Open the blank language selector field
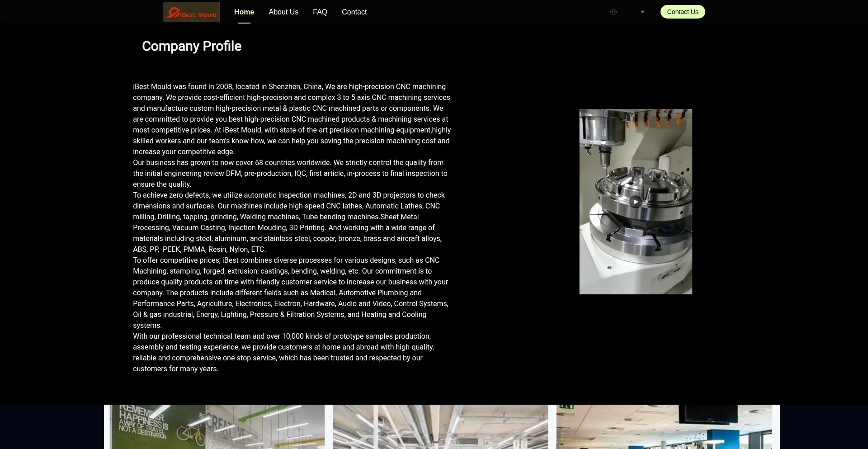This screenshot has width=868, height=449. (x=629, y=12)
